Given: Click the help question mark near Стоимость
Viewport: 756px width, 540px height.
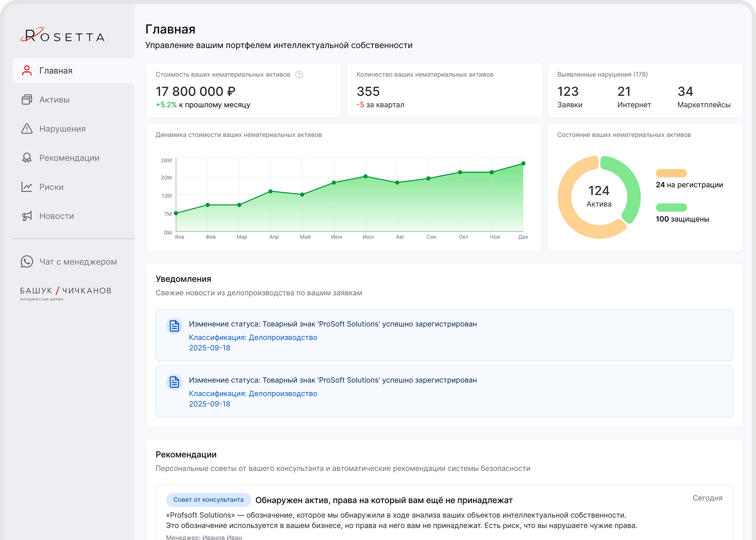Looking at the screenshot, I should click(x=299, y=75).
